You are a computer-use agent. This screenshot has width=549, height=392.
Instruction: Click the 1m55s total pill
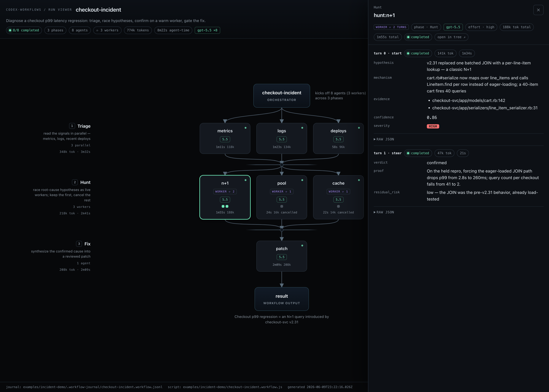click(387, 37)
